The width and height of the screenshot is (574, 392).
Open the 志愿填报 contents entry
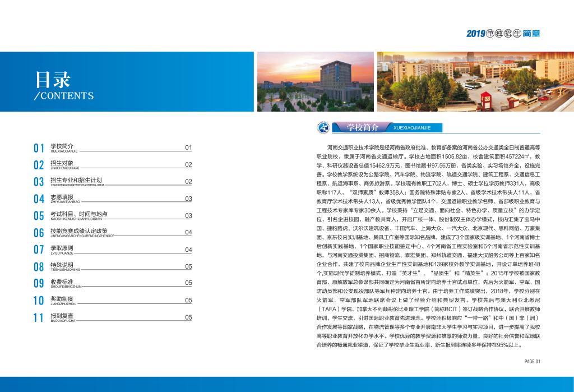[62, 197]
